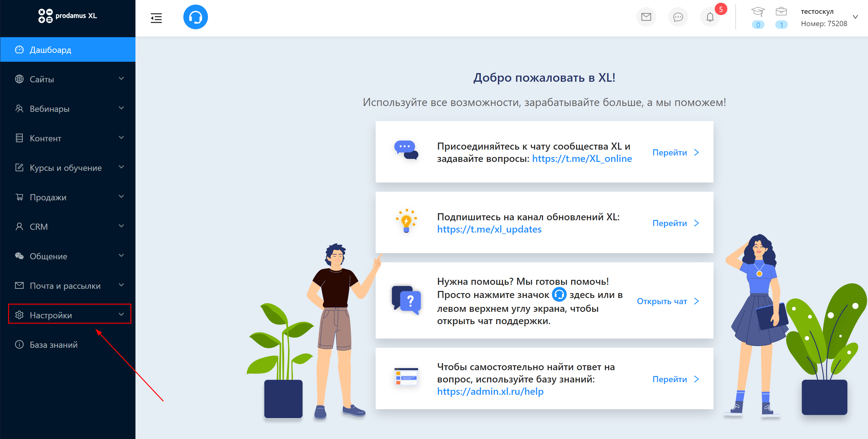Collapse sidebar with the hamburger menu icon
This screenshot has width=868, height=439.
pyautogui.click(x=156, y=18)
